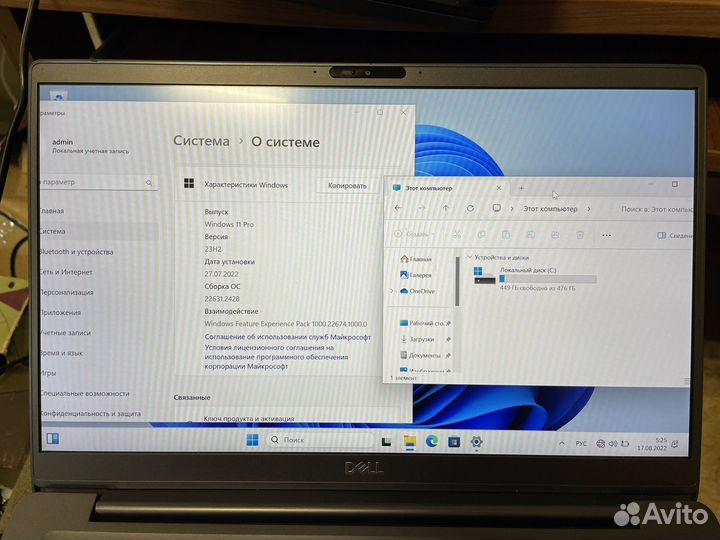The image size is (720, 540).
Task: Add a new tab in Explorer
Action: tap(521, 188)
